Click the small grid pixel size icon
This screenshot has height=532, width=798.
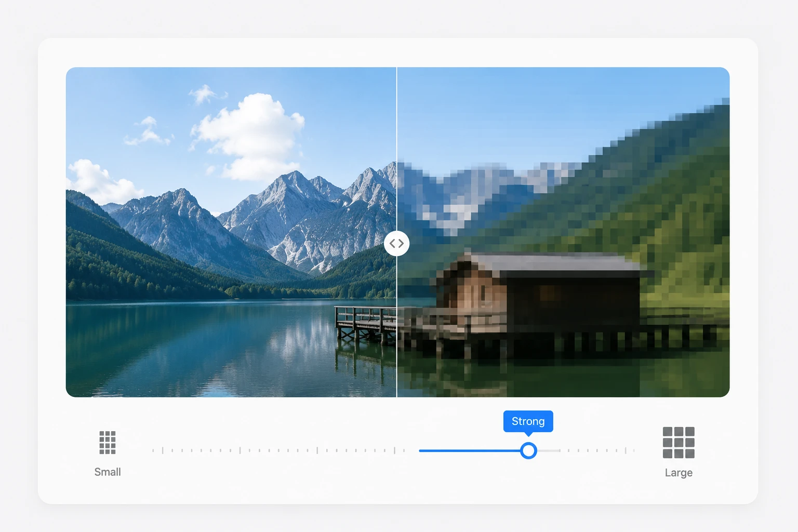click(108, 443)
